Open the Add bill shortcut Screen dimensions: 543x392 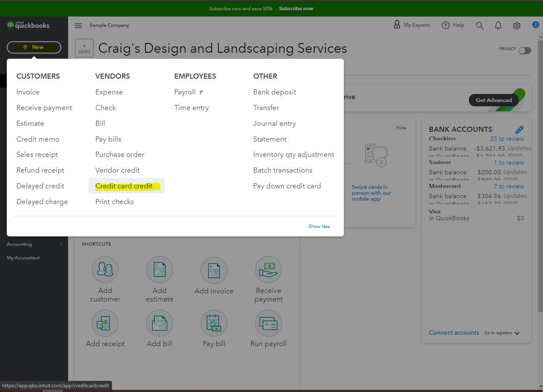[x=160, y=323]
